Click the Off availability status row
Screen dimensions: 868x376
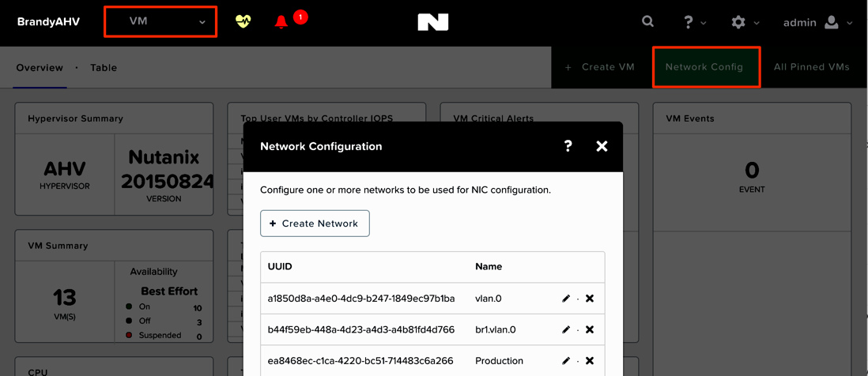[x=164, y=321]
